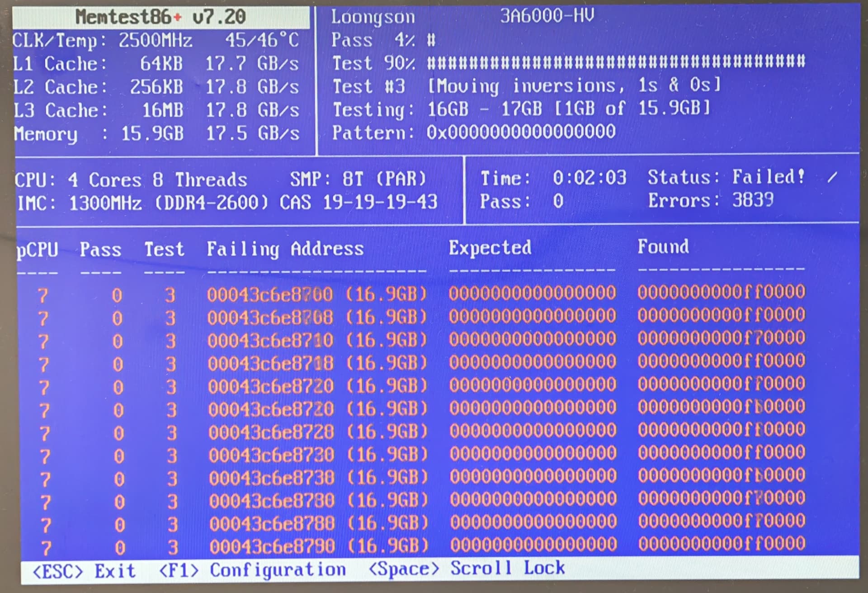Viewport: 868px width, 593px height.
Task: Click the Loongson CPU vendor name
Action: (373, 17)
